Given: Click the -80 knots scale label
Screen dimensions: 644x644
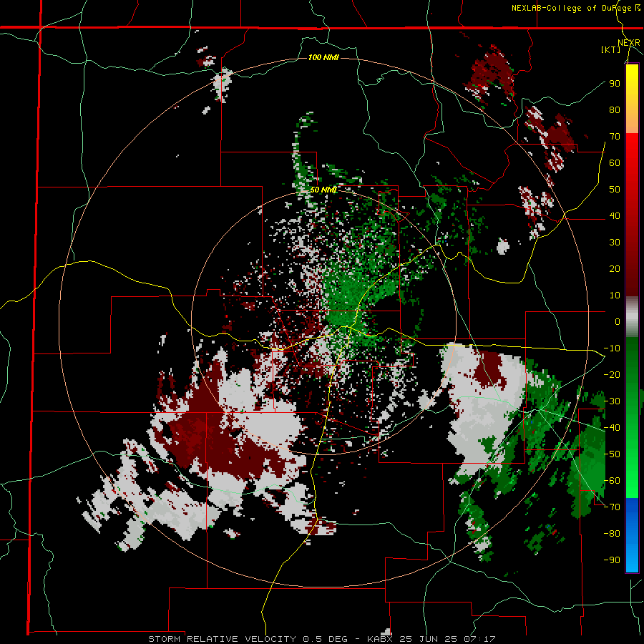Looking at the screenshot, I should pos(612,534).
